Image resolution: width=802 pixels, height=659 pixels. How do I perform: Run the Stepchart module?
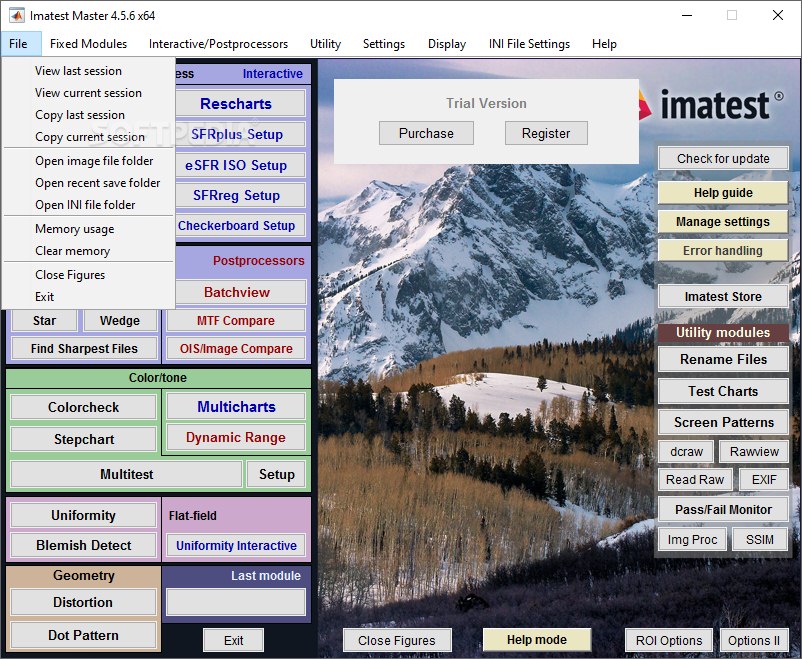pyautogui.click(x=83, y=440)
